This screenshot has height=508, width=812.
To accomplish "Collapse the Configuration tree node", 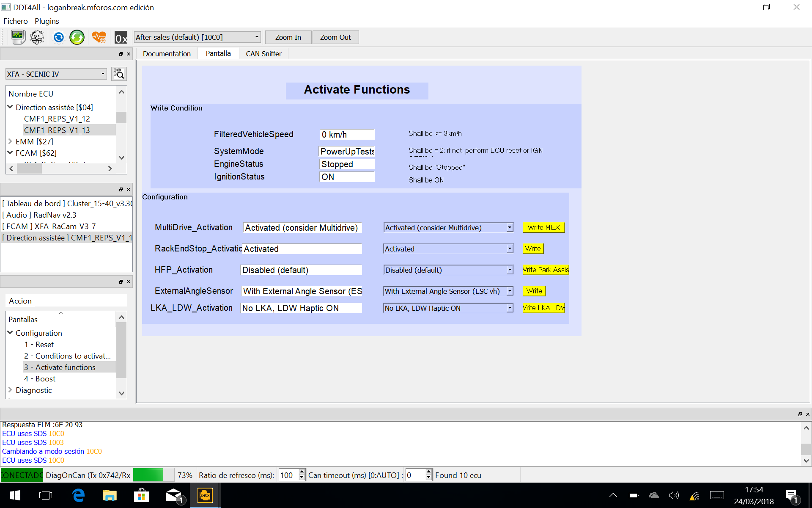I will pos(10,333).
